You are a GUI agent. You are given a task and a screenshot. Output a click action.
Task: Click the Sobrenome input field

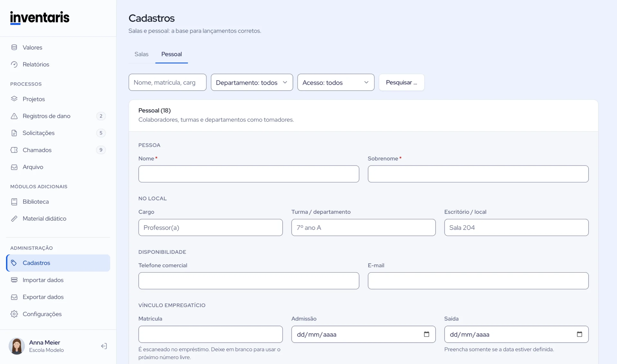click(x=478, y=174)
